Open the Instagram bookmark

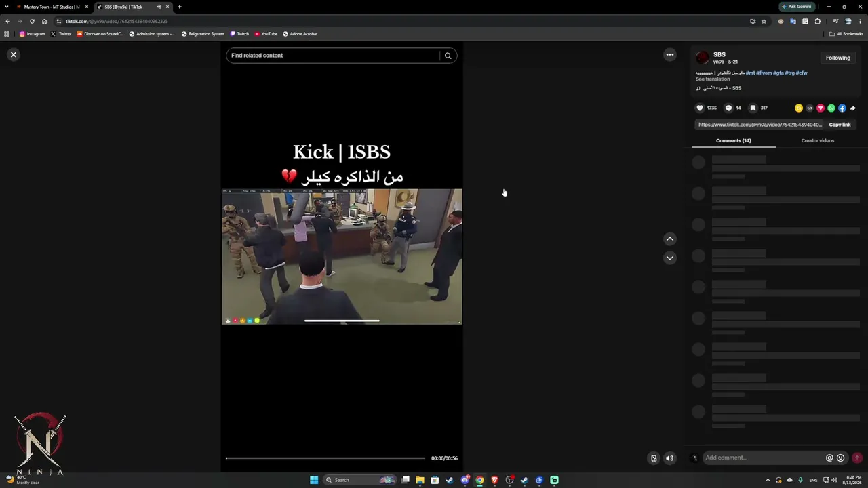(x=33, y=34)
